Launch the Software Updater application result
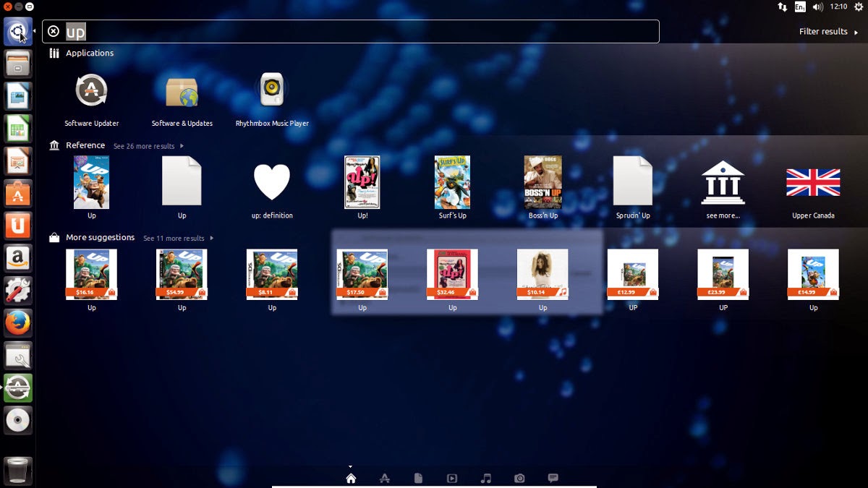The height and width of the screenshot is (488, 868). [x=92, y=100]
